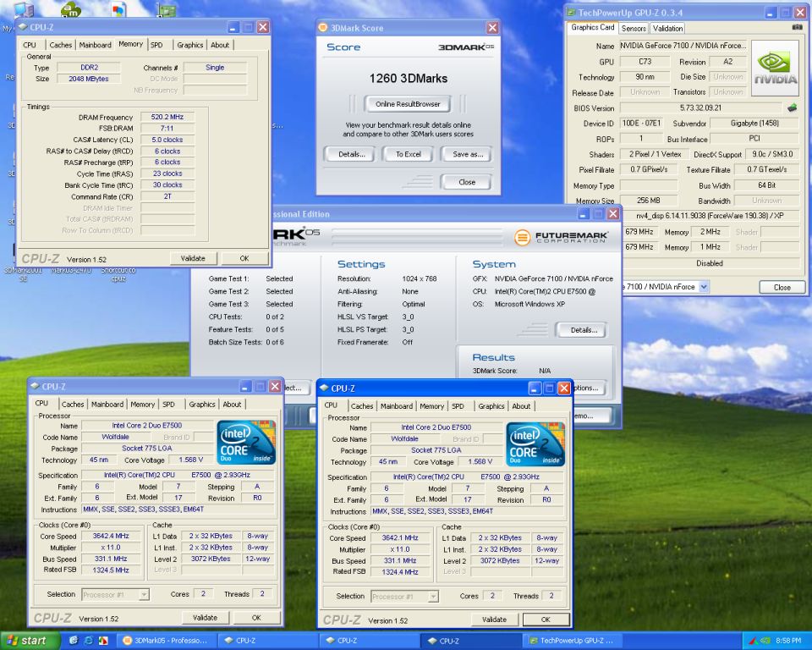Switch to 3DMark05 taskbar button
Viewport: 812px width, 650px height.
click(165, 641)
